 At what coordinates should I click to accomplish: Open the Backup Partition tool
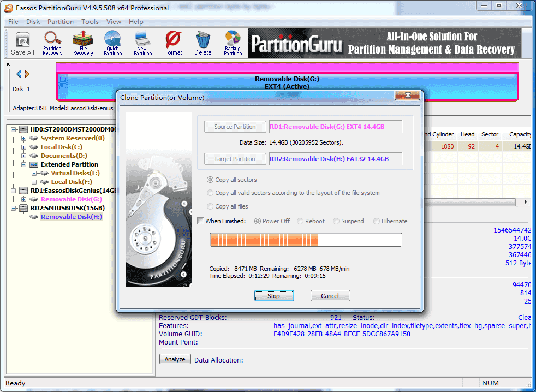233,44
